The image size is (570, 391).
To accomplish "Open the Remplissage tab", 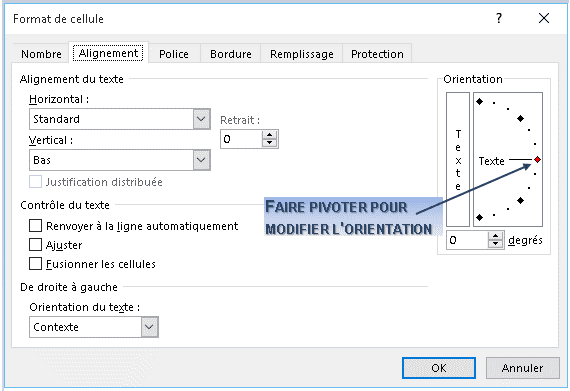I will 302,54.
